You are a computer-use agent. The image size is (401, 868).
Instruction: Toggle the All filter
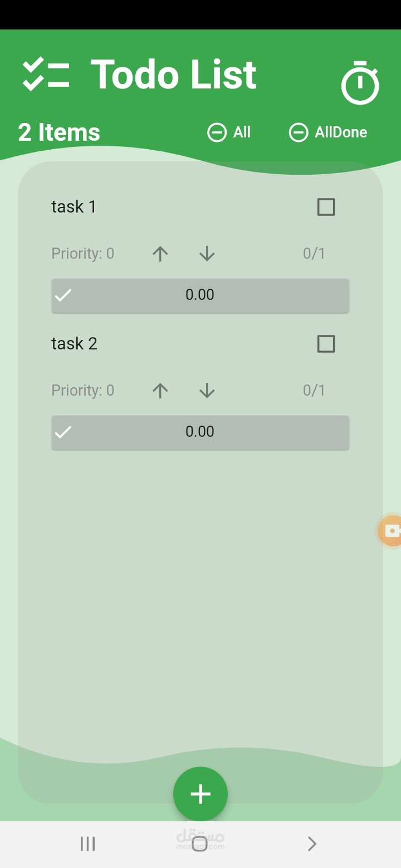coord(229,132)
